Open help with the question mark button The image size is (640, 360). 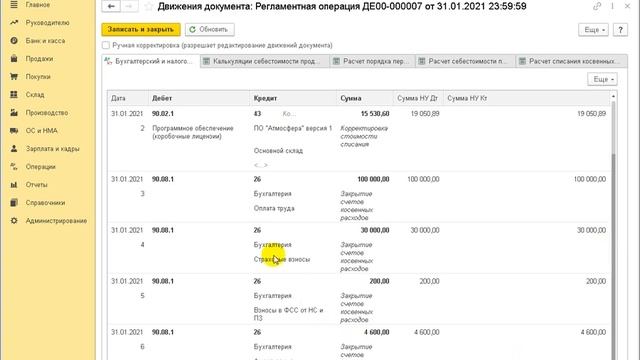620,30
